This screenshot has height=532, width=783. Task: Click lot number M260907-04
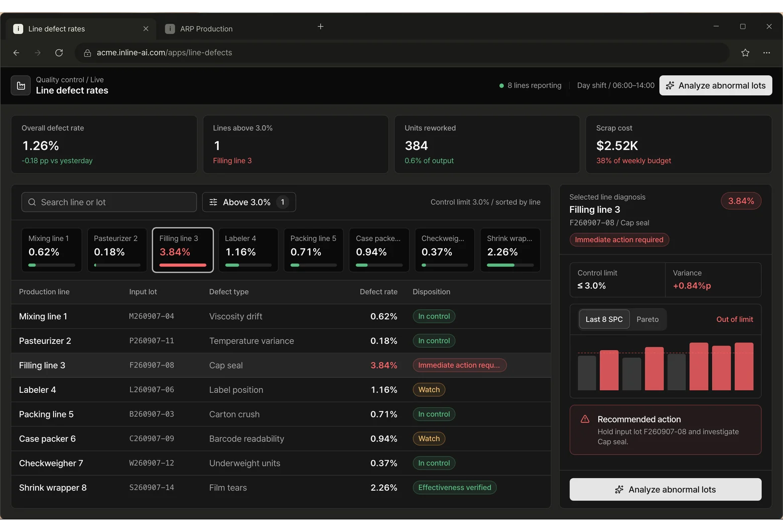pyautogui.click(x=152, y=317)
